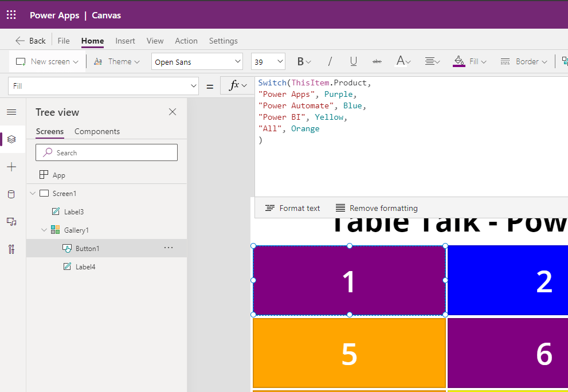Viewport: 568px width, 392px height.
Task: Click Remove formatting
Action: 377,208
